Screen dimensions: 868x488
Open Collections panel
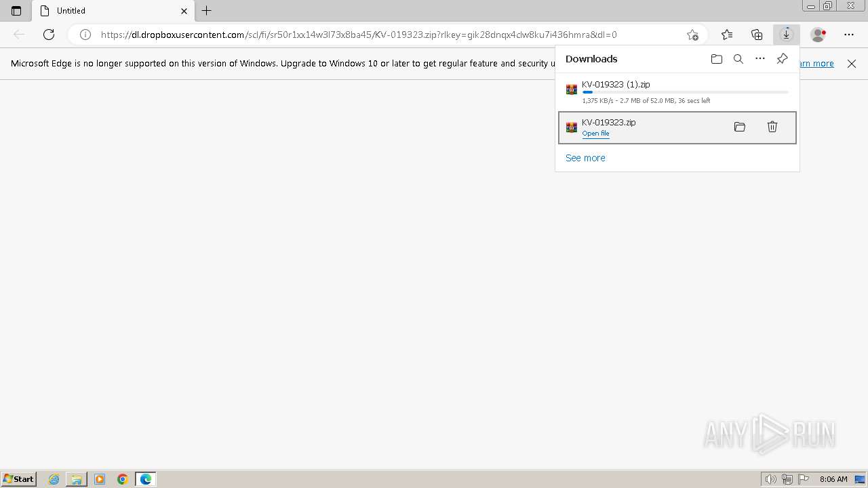pos(757,35)
